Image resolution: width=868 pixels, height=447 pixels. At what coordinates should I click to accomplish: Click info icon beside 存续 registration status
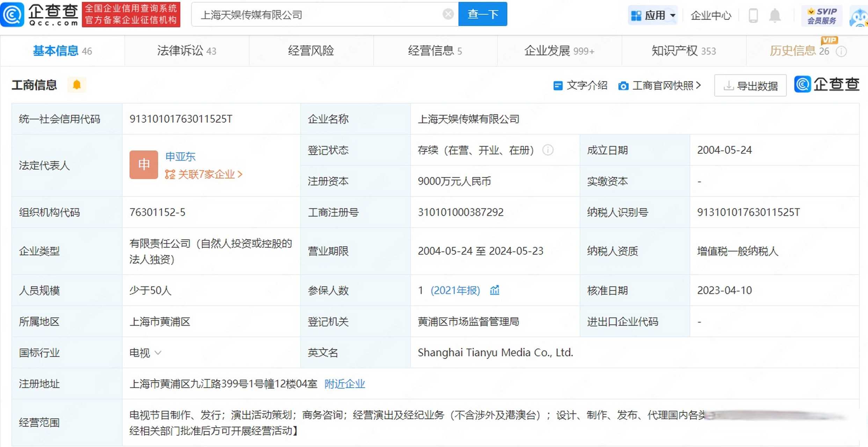pyautogui.click(x=548, y=150)
